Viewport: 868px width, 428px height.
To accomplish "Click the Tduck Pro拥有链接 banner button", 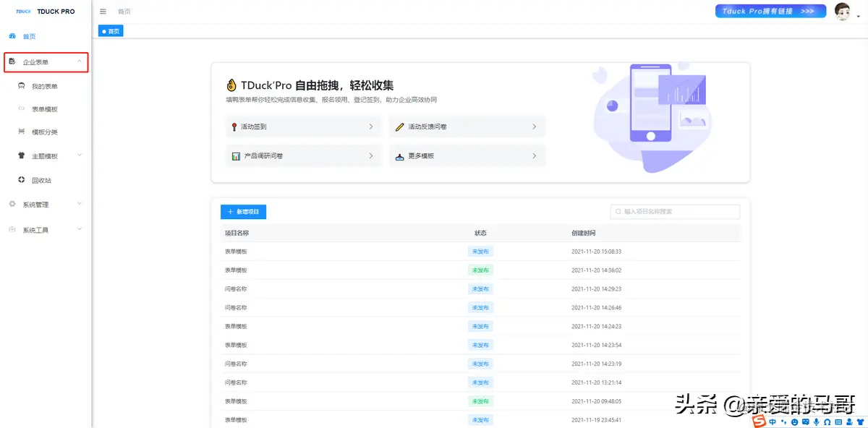I will pyautogui.click(x=770, y=10).
